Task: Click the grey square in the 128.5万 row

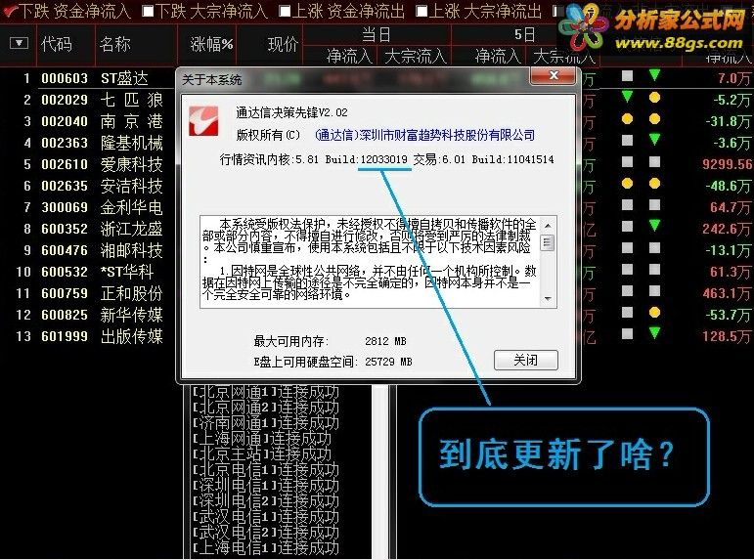Action: [627, 333]
